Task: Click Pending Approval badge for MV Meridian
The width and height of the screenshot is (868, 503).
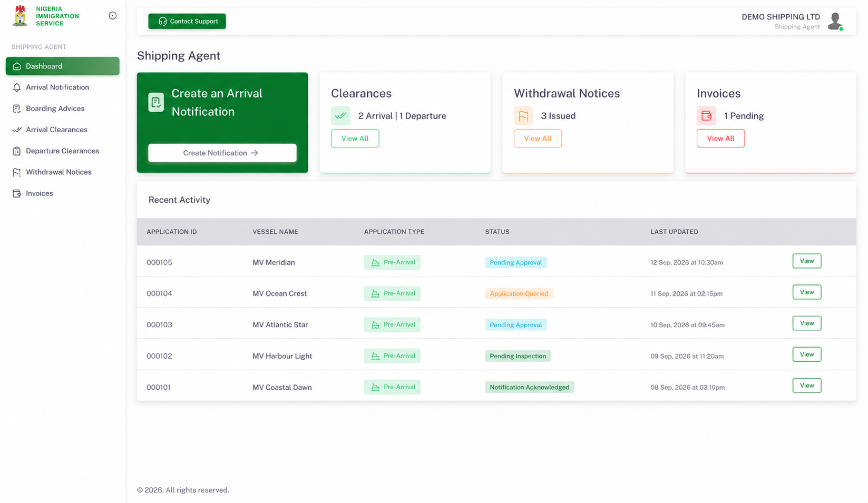Action: 516,262
